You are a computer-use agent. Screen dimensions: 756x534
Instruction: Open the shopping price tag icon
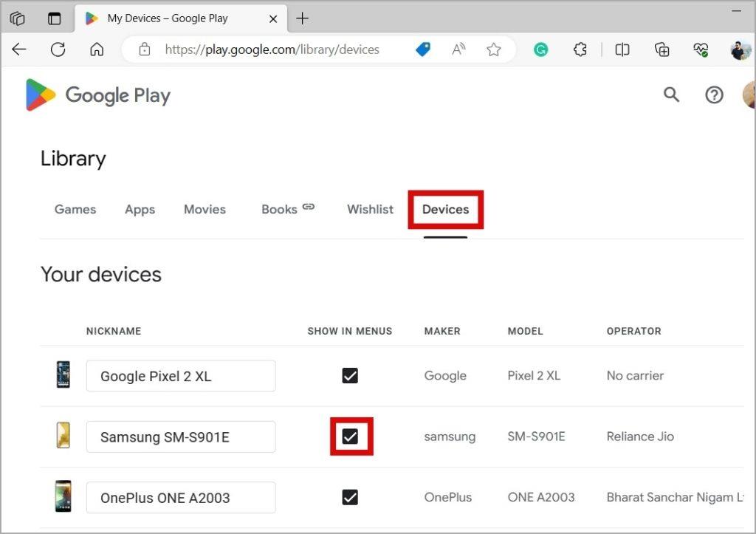pyautogui.click(x=423, y=49)
